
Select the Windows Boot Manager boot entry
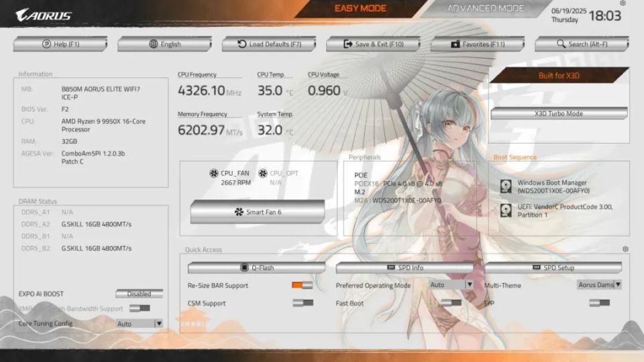553,187
